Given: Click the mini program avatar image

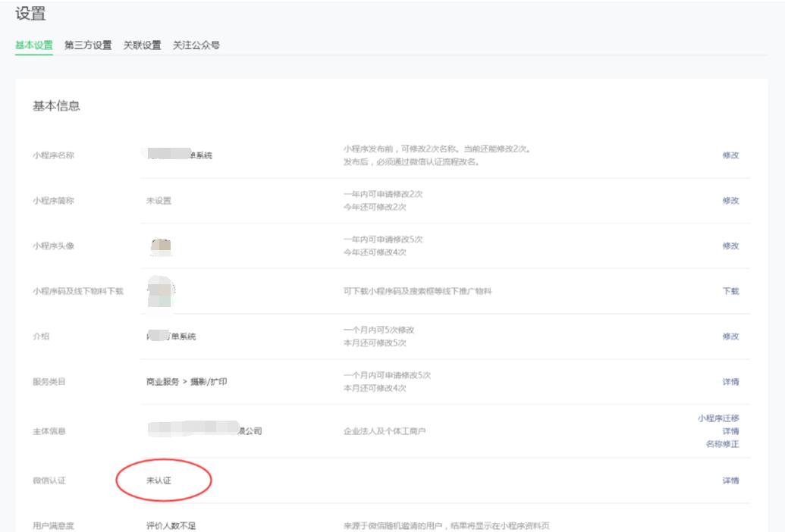Looking at the screenshot, I should click(x=161, y=246).
